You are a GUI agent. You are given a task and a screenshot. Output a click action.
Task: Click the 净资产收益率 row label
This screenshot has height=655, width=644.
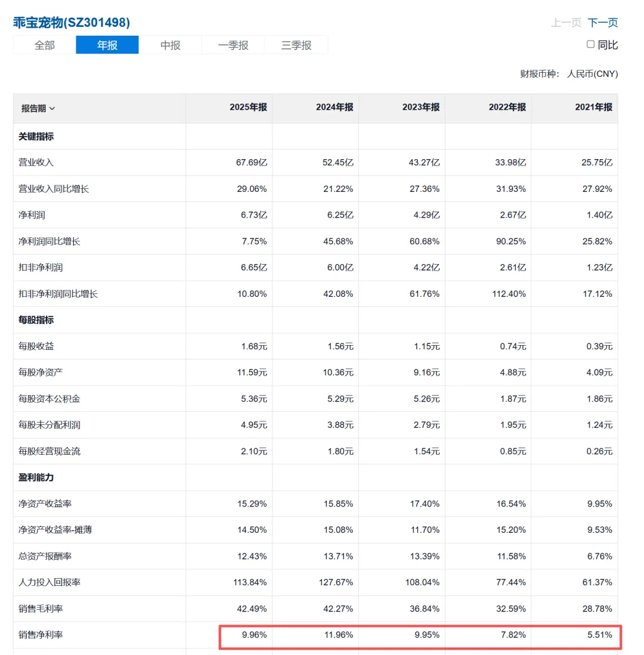click(x=45, y=504)
